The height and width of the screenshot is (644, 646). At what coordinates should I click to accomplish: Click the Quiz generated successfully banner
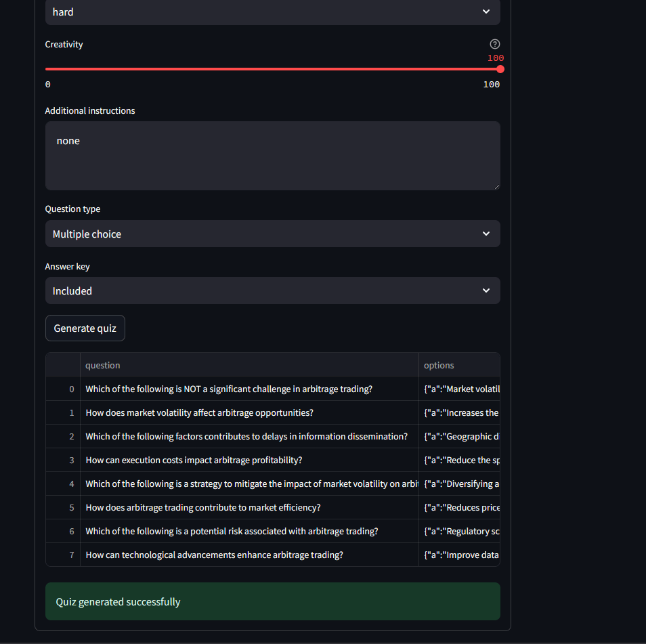click(273, 601)
